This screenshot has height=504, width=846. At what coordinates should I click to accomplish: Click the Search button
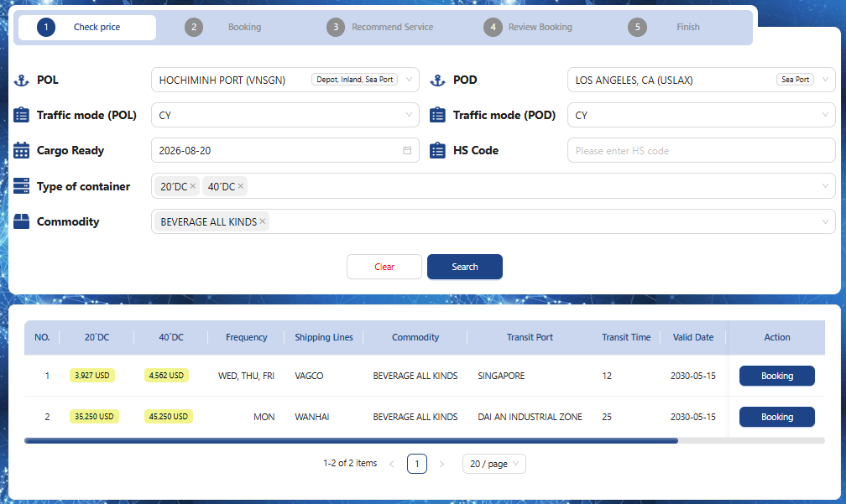click(x=465, y=267)
